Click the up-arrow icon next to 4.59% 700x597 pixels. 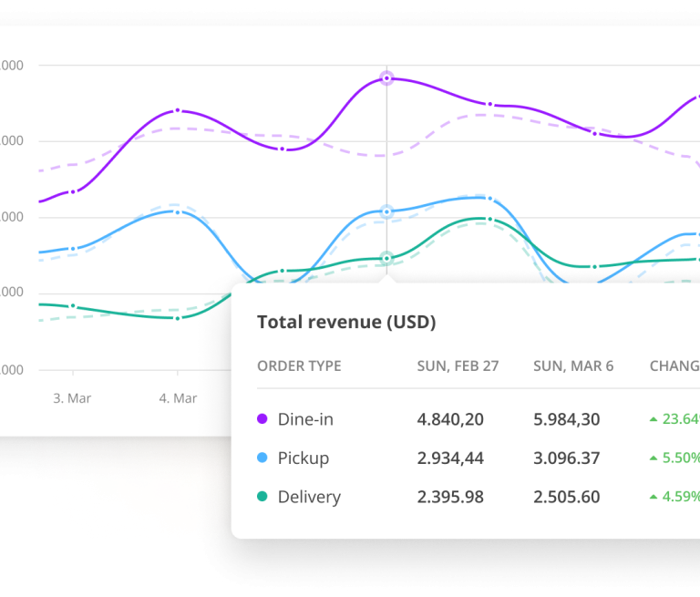653,498
